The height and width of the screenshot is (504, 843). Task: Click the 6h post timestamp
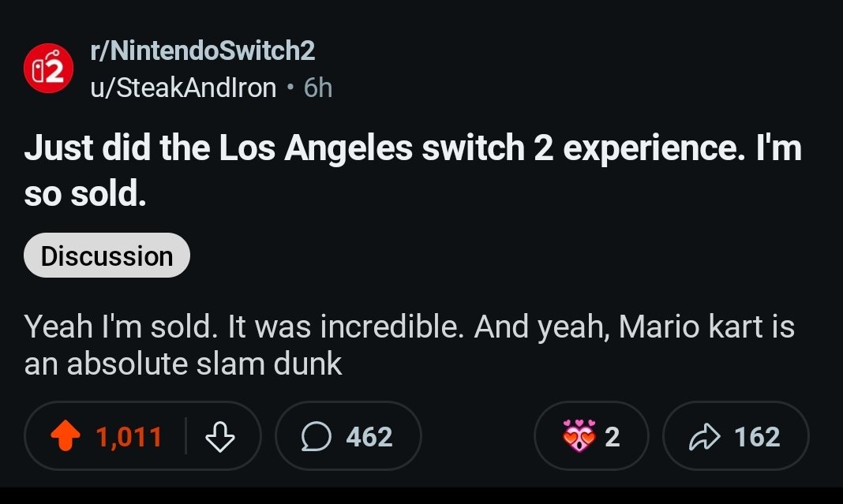coord(318,88)
